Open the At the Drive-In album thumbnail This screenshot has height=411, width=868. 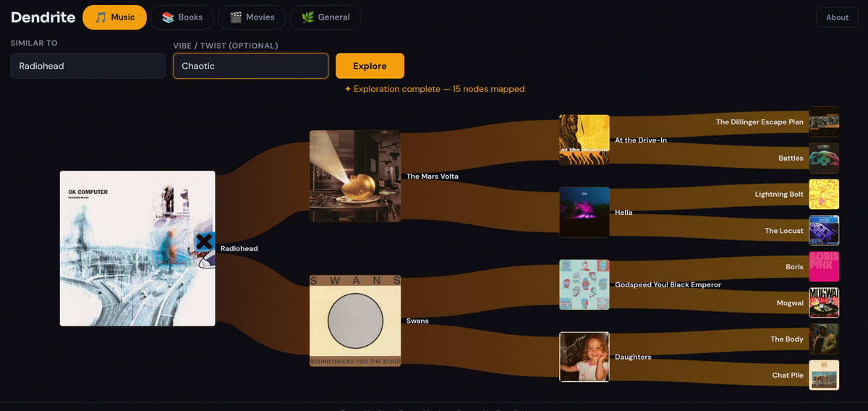pyautogui.click(x=584, y=140)
